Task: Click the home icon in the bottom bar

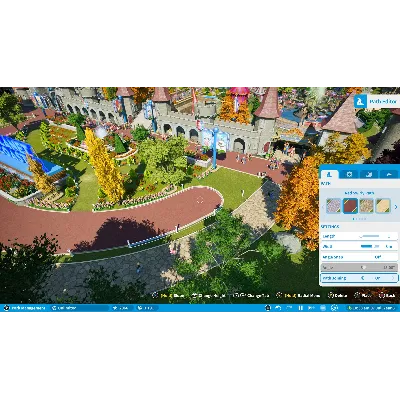Action: (267, 308)
